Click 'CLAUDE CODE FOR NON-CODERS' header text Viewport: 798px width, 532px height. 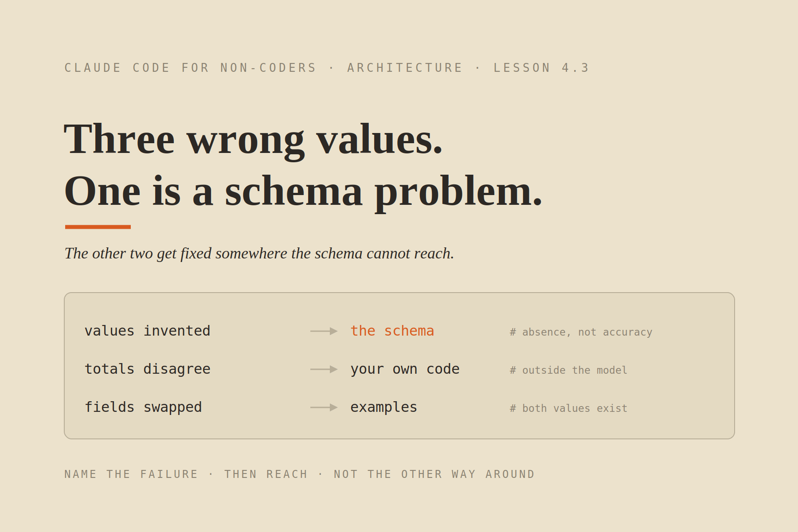point(191,68)
